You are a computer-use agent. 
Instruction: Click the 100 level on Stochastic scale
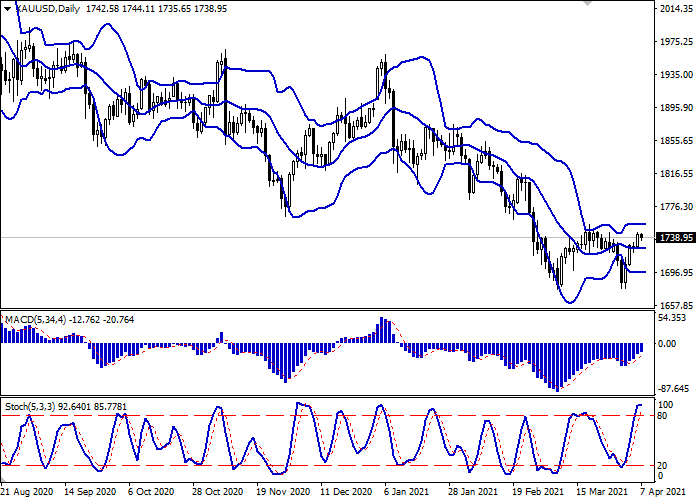(x=665, y=405)
